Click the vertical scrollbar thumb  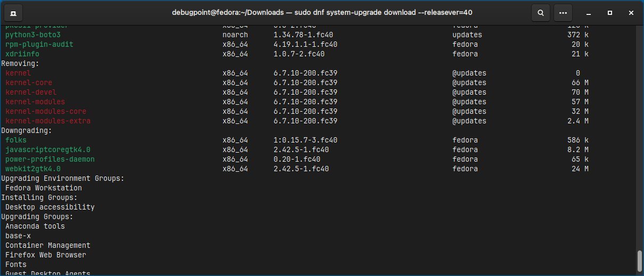[x=639, y=261]
